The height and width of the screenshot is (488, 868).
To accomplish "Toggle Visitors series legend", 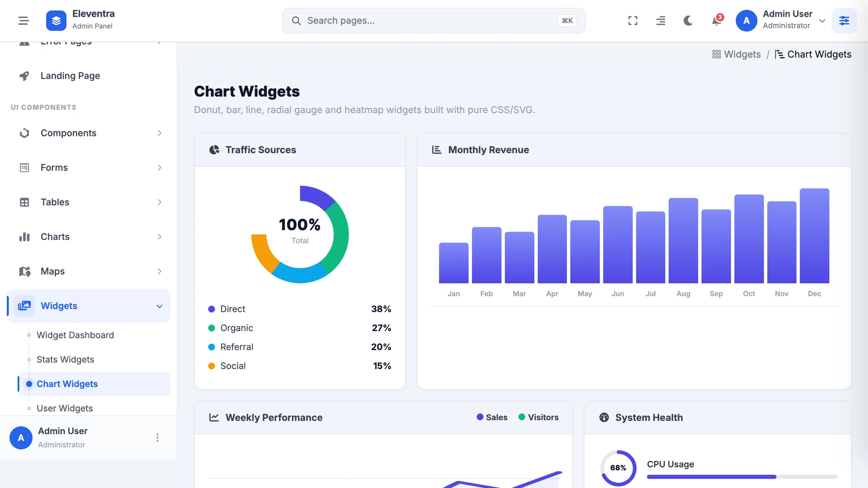I will (x=538, y=417).
